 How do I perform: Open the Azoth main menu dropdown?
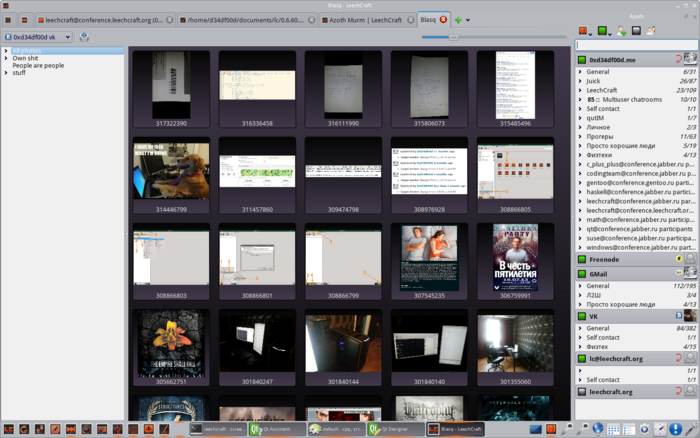(x=585, y=31)
